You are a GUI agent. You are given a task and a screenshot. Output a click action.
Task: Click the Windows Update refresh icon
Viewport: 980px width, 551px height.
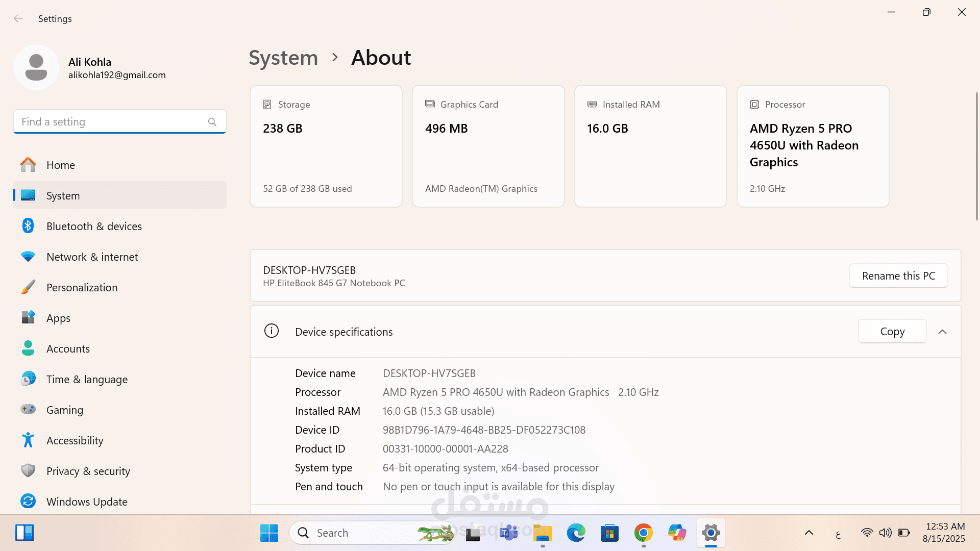28,501
